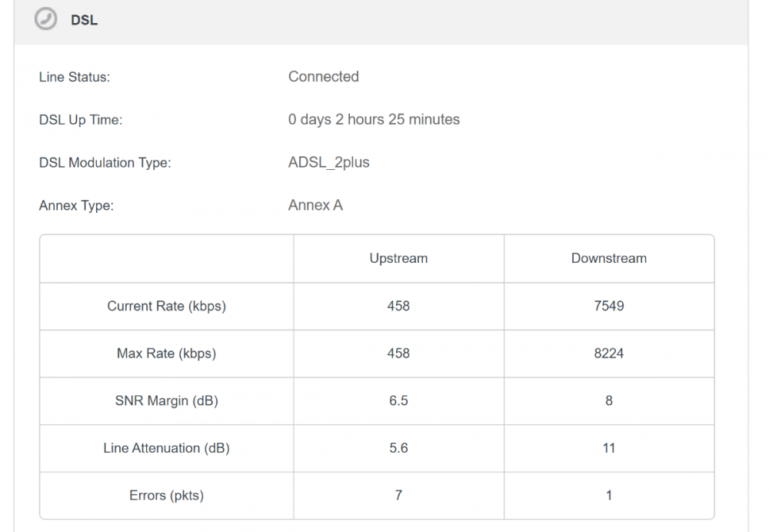Click the Connected status value
Viewport: 769px width, 532px height.
point(323,77)
